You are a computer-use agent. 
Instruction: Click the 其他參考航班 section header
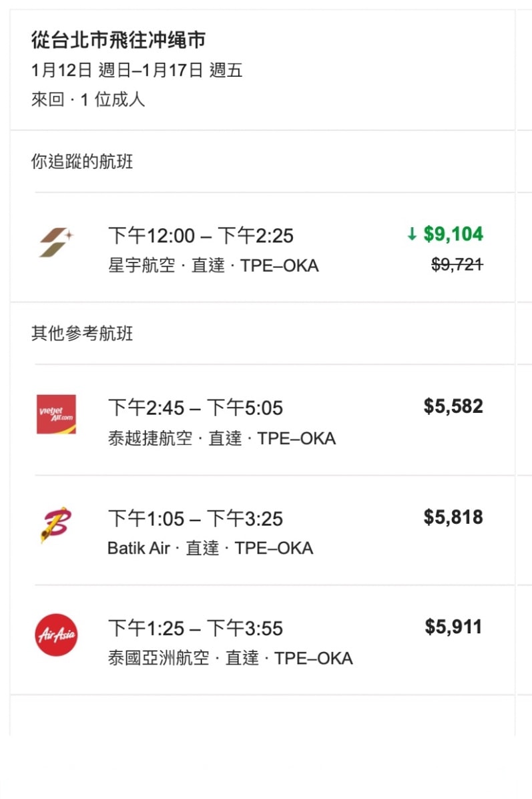(82, 333)
